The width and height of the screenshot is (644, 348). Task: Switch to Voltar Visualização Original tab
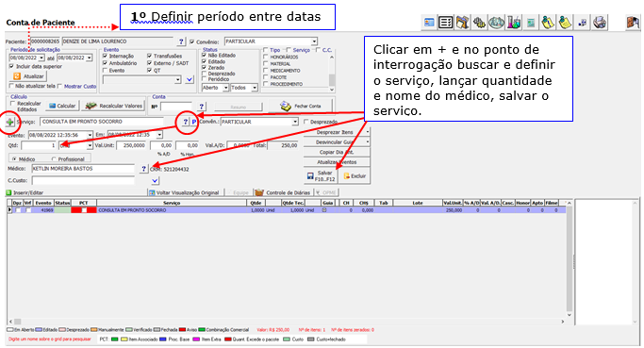[184, 192]
